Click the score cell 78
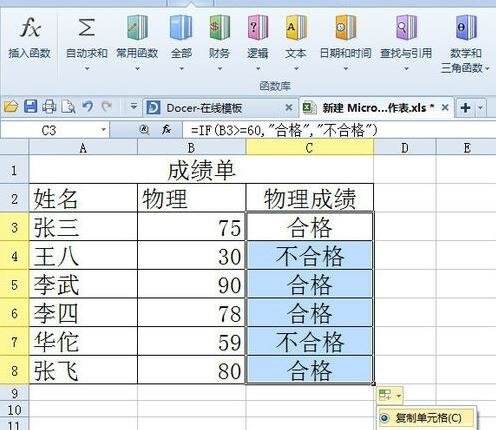The height and width of the screenshot is (430, 496). [x=192, y=313]
